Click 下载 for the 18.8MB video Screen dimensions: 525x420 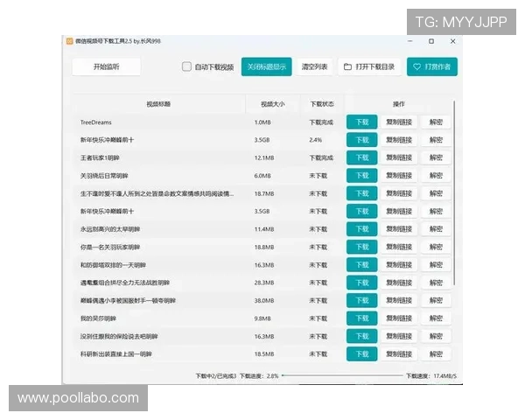[x=362, y=247]
